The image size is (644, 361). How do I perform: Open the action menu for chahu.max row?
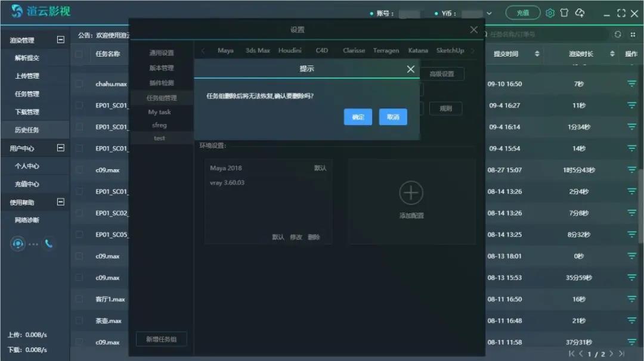click(x=631, y=84)
